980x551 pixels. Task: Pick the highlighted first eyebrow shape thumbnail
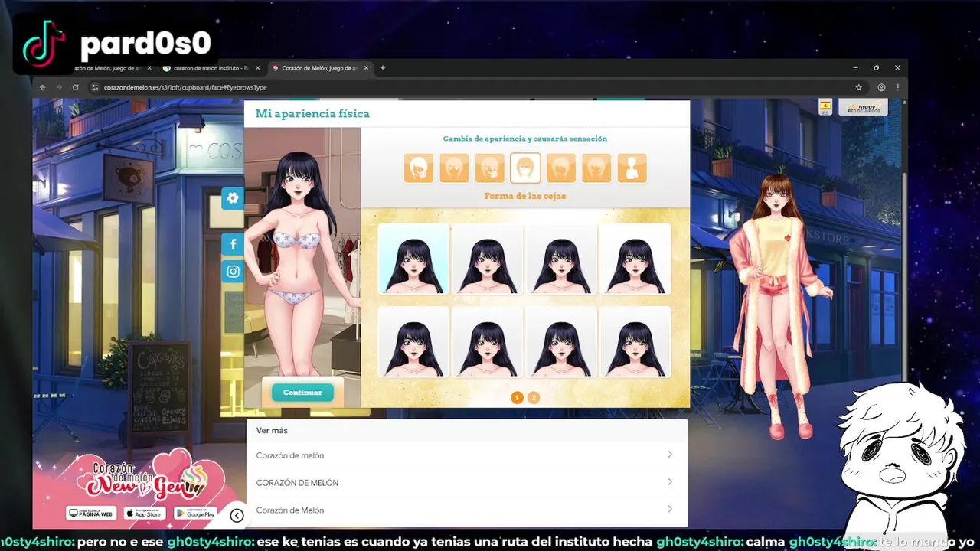coord(413,259)
